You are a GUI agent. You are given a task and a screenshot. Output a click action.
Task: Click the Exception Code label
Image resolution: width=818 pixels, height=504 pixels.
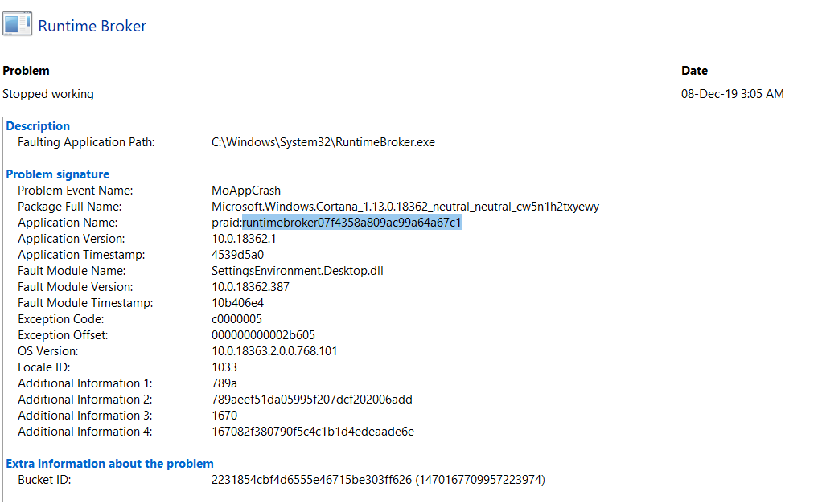coord(60,319)
